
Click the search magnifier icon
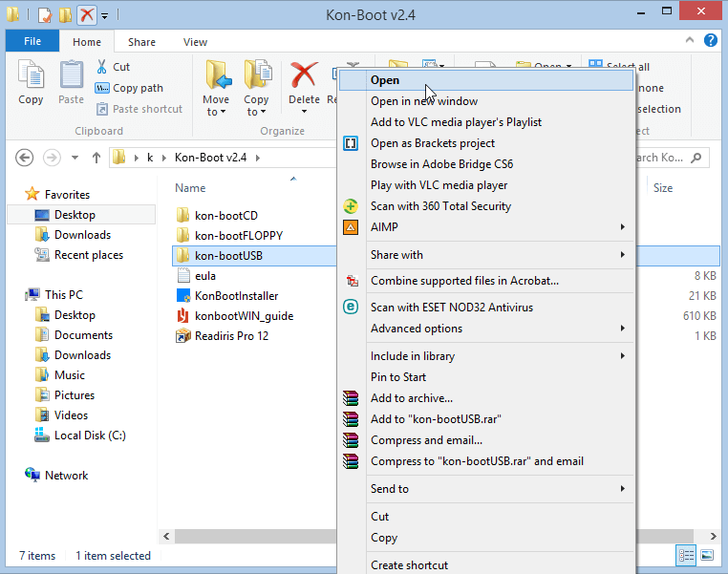click(x=696, y=158)
